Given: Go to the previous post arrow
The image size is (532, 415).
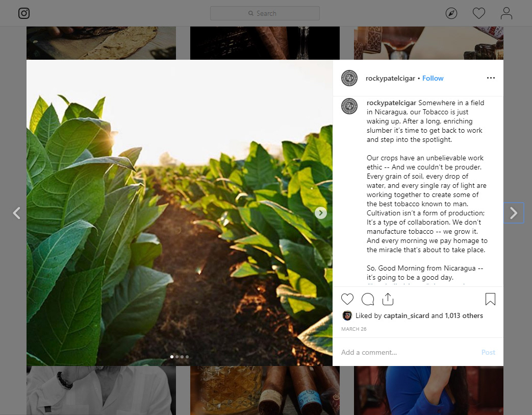Looking at the screenshot, I should tap(17, 213).
